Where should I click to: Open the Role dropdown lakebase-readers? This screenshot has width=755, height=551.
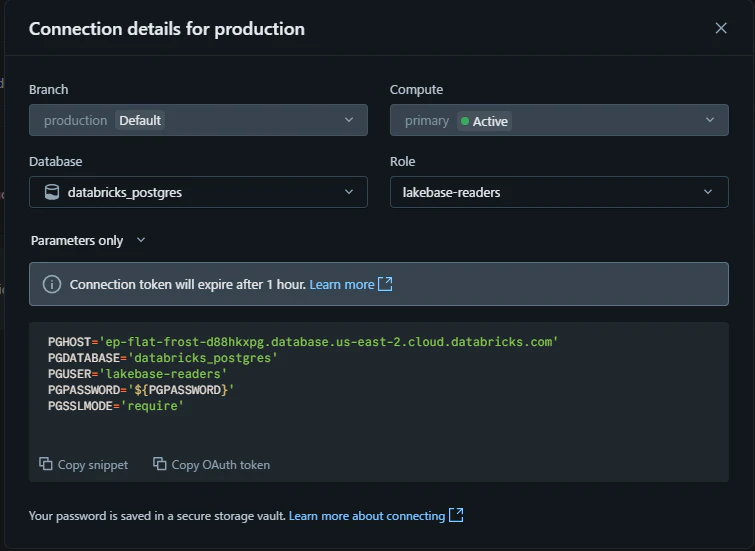(x=559, y=192)
